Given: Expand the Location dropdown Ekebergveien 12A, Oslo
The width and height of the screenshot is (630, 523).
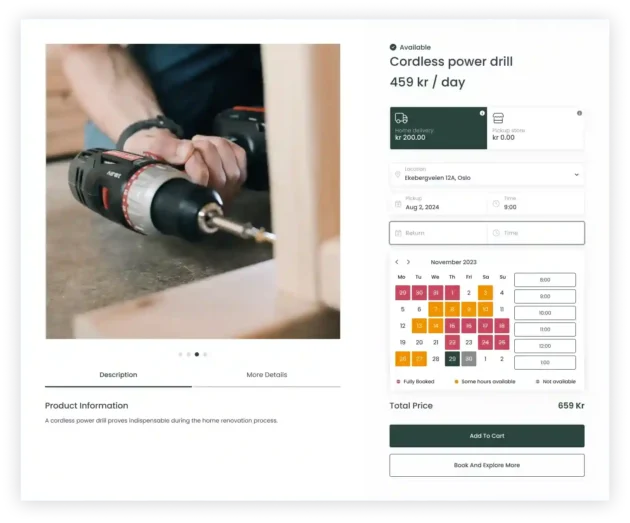Looking at the screenshot, I should pos(487,174).
